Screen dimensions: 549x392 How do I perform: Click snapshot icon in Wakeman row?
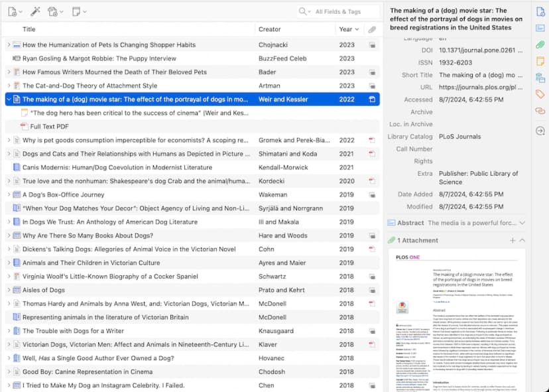[x=372, y=195]
